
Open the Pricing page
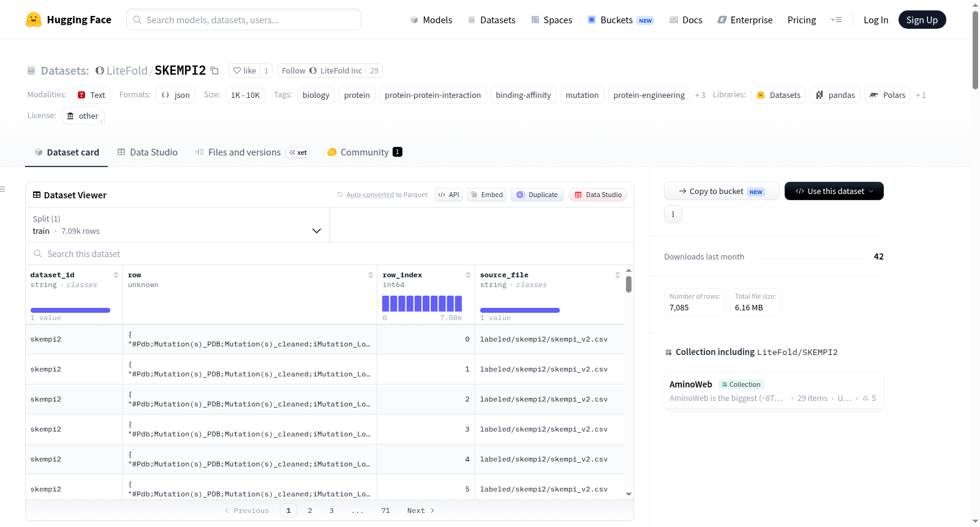pos(802,20)
